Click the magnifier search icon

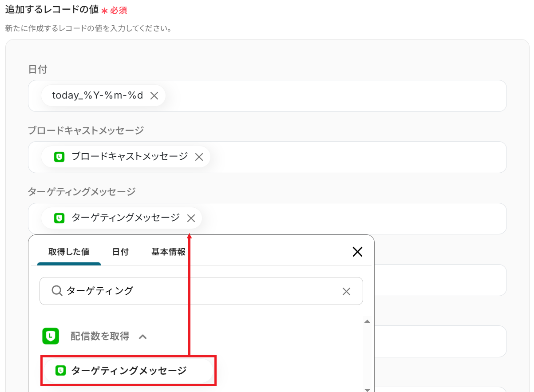57,291
